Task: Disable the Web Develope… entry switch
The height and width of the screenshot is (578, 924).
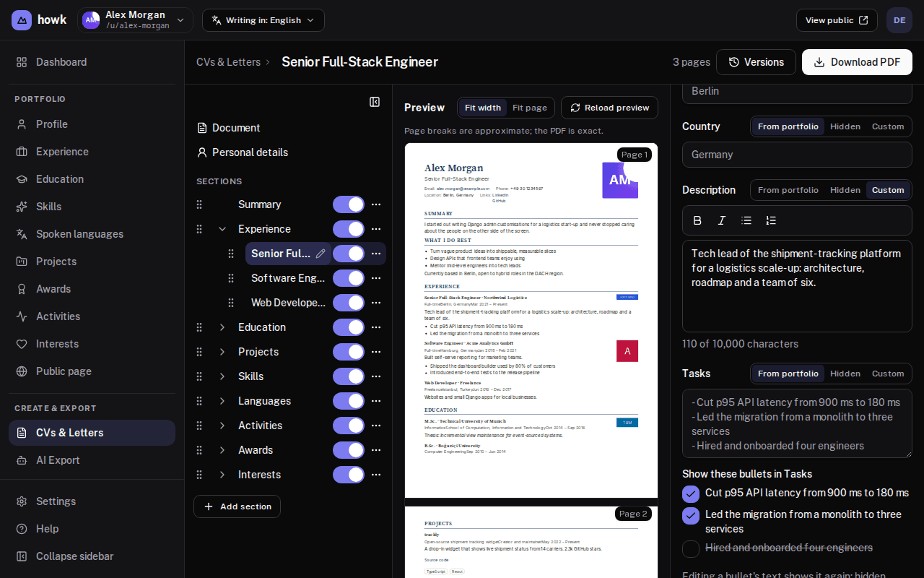Action: (x=349, y=303)
